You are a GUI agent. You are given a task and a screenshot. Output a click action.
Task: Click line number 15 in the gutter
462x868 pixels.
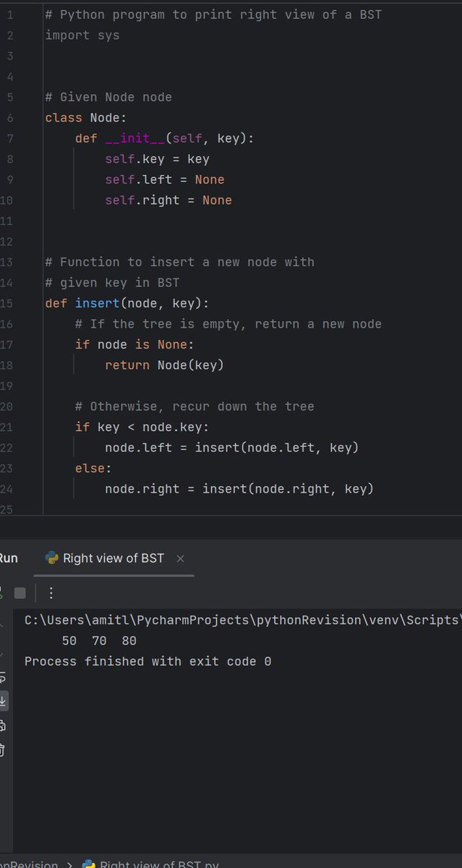coord(7,303)
